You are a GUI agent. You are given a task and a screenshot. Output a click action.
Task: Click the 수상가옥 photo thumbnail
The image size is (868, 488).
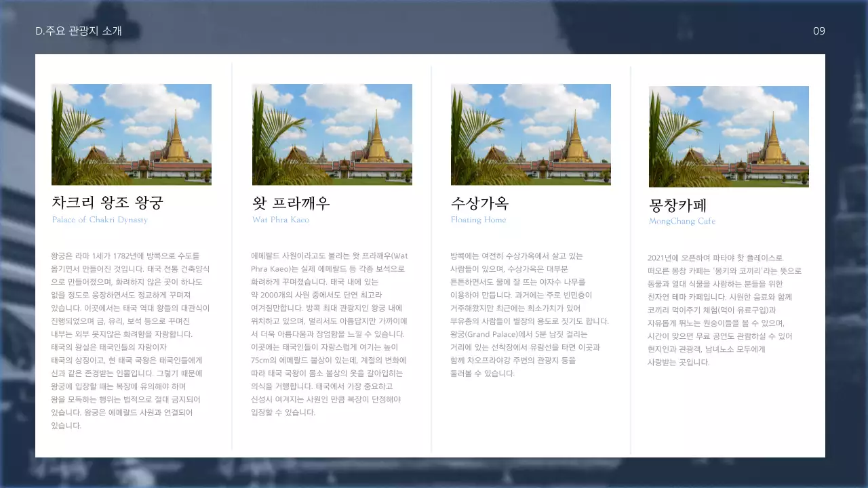530,134
